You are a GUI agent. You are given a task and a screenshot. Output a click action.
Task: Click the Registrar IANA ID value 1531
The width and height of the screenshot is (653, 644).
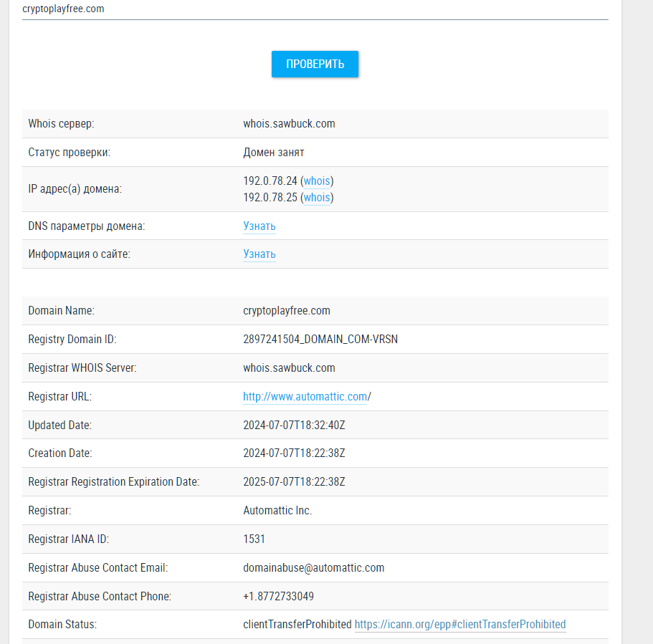tap(254, 539)
